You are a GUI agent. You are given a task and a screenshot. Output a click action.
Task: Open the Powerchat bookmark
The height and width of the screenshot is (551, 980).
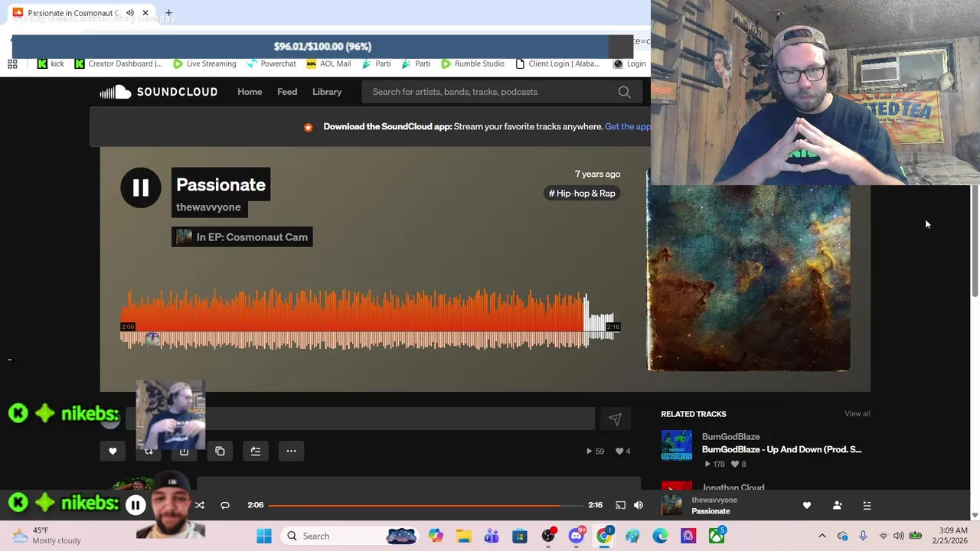click(x=271, y=64)
